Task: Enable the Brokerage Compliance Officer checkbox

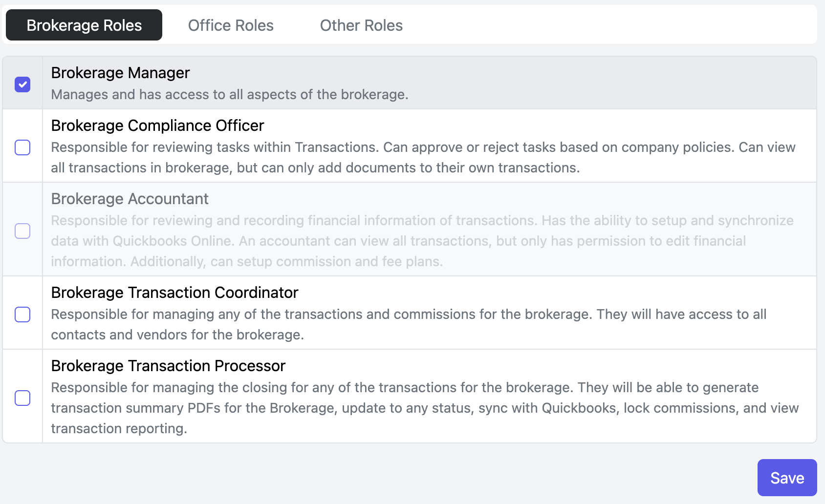Action: [22, 147]
